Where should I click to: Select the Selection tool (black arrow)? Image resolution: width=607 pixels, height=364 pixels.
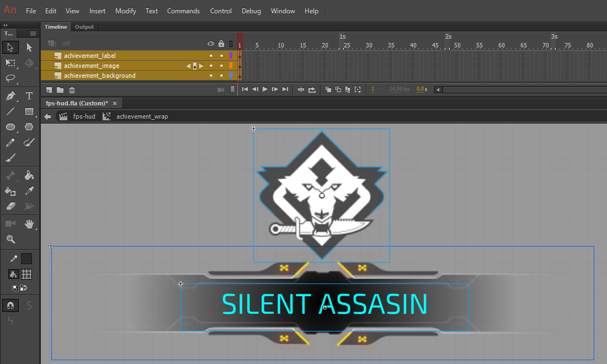(x=10, y=47)
